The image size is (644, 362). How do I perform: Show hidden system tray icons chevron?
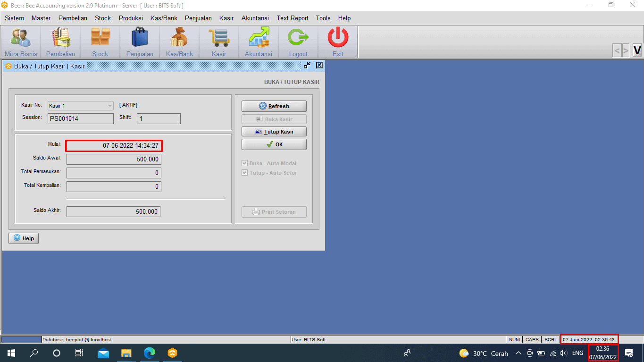[x=518, y=353]
